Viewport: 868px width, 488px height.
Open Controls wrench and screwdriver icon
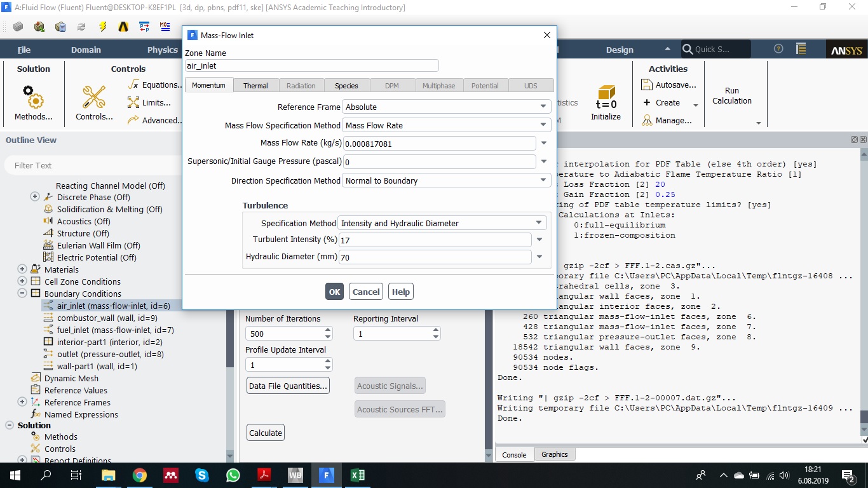(94, 97)
